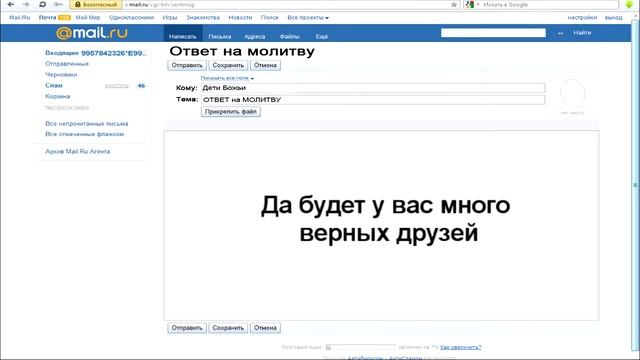Open the Черновики folder
Viewport: 640px width, 360px height.
pyautogui.click(x=61, y=75)
